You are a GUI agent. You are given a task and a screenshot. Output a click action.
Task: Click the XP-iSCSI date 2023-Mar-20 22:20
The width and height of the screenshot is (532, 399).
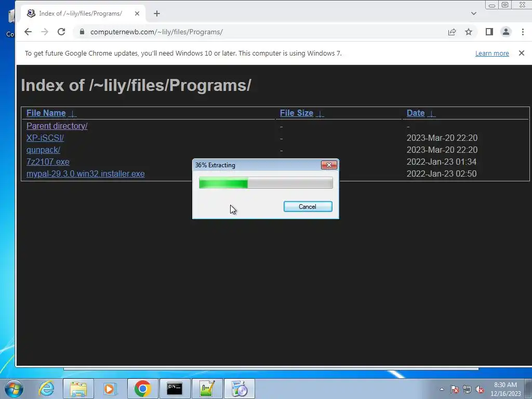coord(442,138)
